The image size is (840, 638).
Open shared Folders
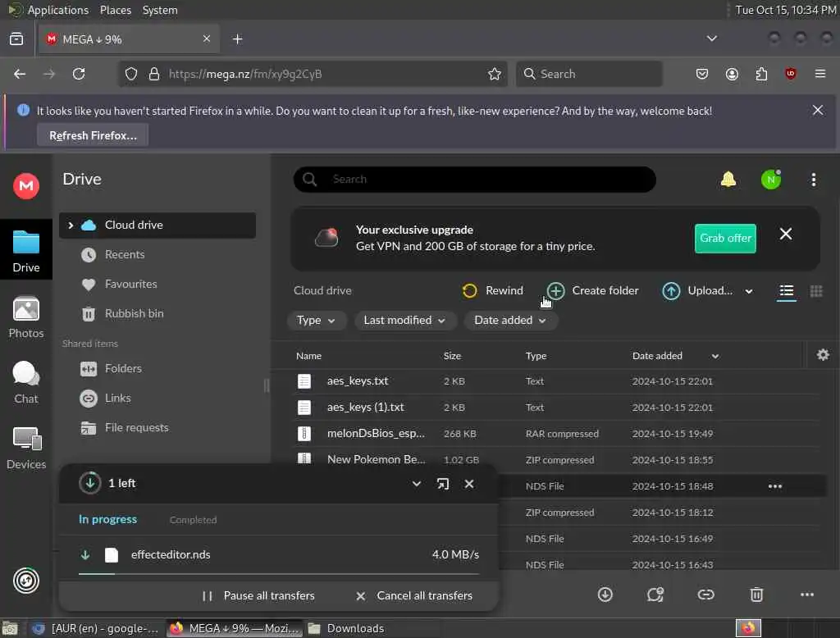(123, 368)
